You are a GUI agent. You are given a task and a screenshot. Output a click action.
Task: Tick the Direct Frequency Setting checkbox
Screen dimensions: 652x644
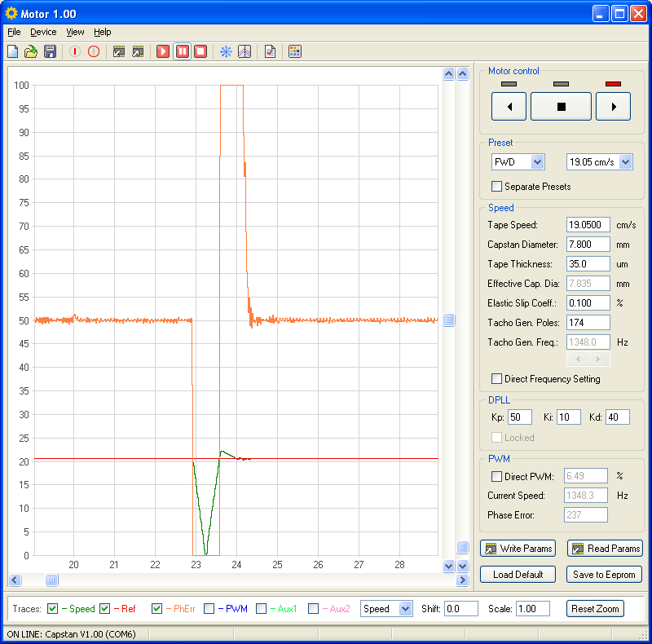(496, 378)
